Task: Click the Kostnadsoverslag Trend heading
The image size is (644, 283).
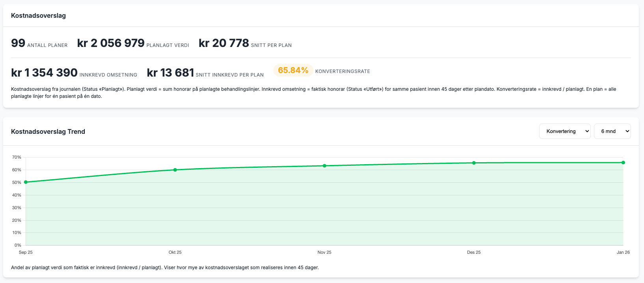Action: click(48, 131)
